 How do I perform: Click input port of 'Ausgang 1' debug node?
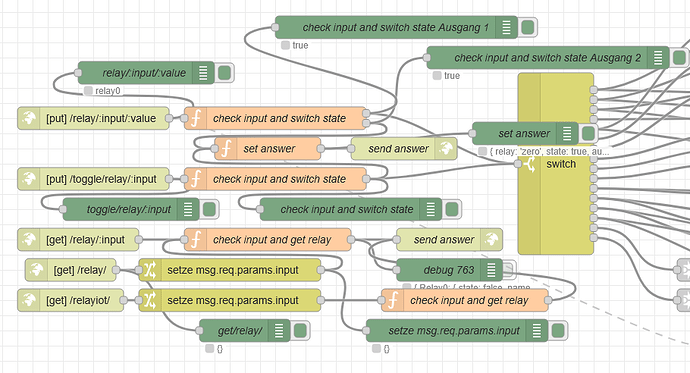coord(275,27)
